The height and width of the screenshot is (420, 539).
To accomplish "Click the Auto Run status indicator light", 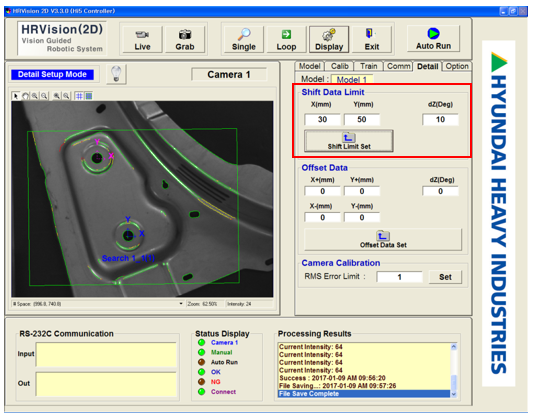I will (201, 362).
